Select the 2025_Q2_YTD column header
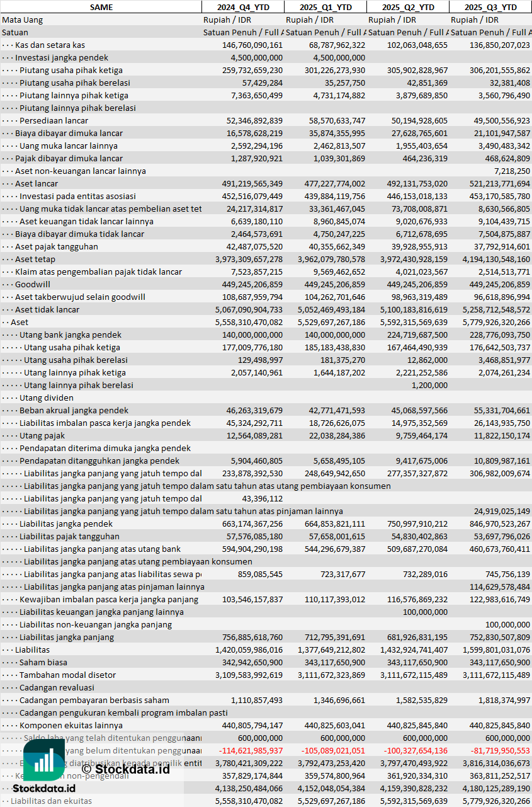The image size is (532, 807). click(x=408, y=7)
